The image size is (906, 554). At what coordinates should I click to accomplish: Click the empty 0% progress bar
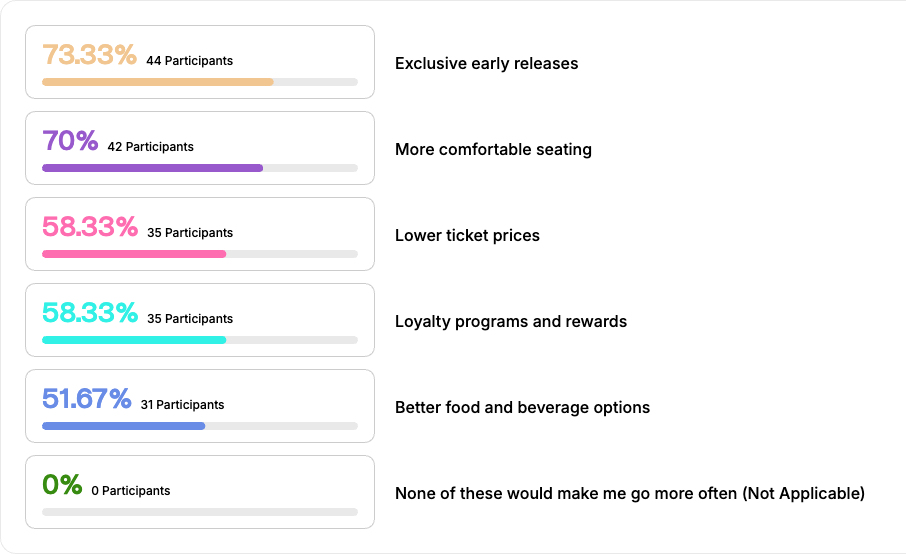200,512
